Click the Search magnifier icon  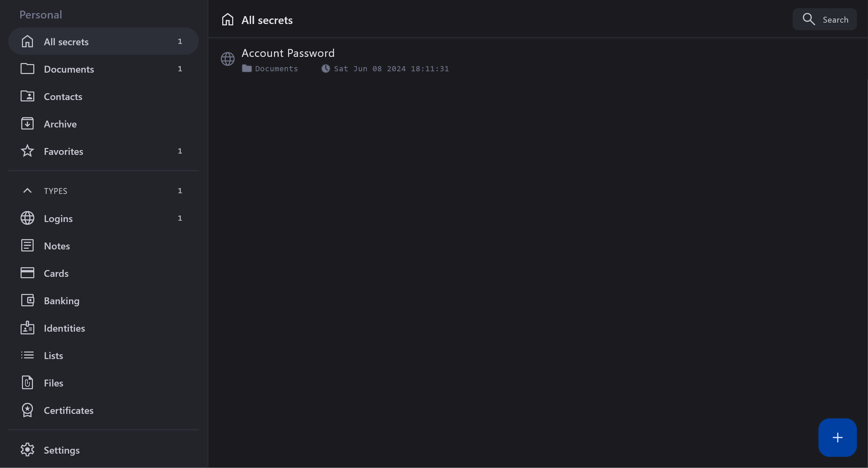[x=808, y=19]
